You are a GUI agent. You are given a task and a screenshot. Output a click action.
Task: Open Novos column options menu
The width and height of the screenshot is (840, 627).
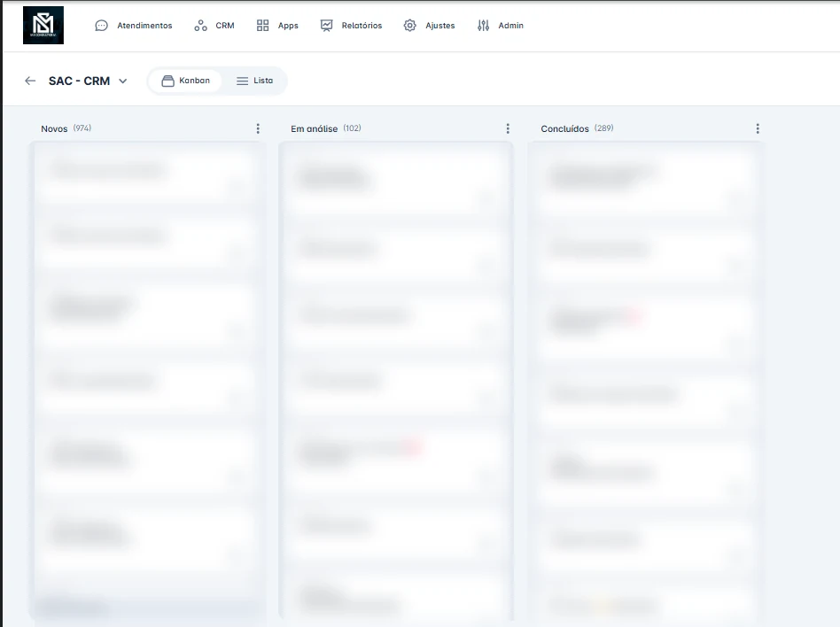click(x=258, y=128)
